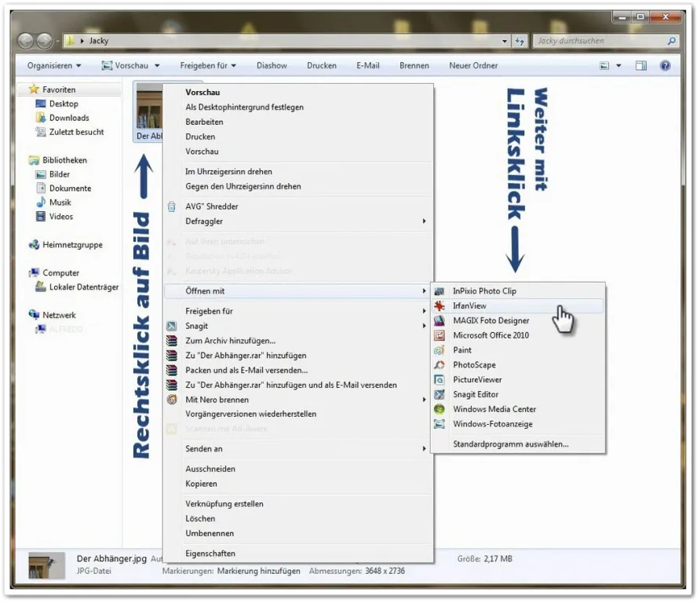Open with IrfanView icon in submenu
The width and height of the screenshot is (700, 603).
[439, 306]
